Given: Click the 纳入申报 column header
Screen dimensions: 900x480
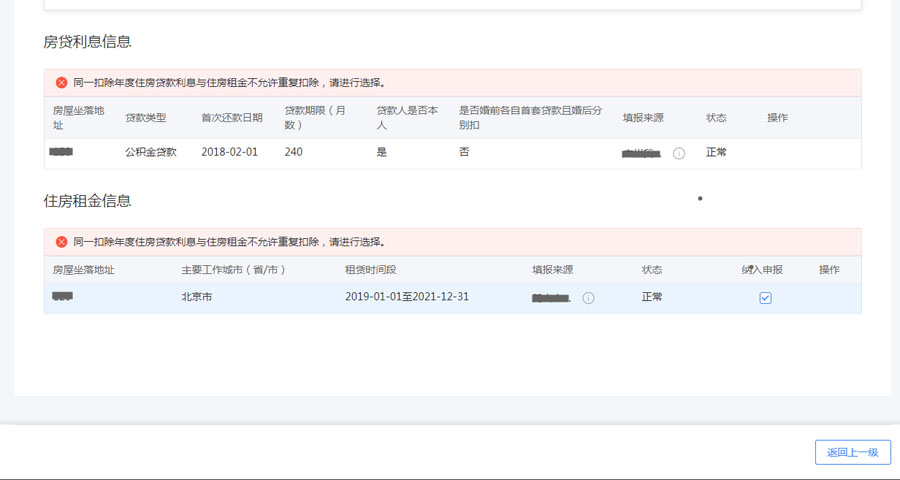Looking at the screenshot, I should coord(762,270).
